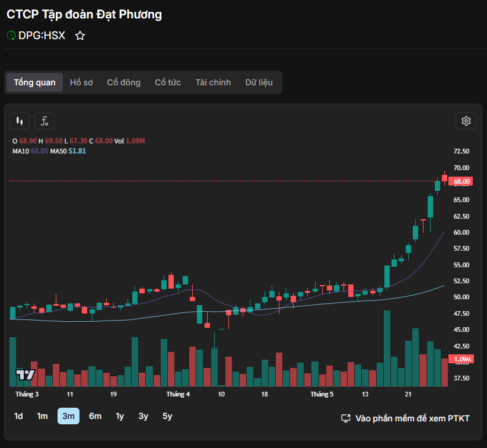
Task: Click the open price value 68.90
Action: point(28,141)
